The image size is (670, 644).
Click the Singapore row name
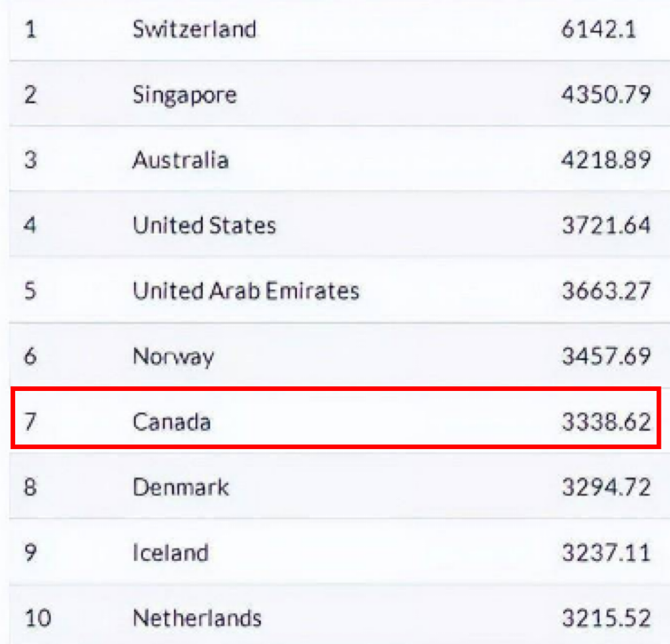point(185,95)
